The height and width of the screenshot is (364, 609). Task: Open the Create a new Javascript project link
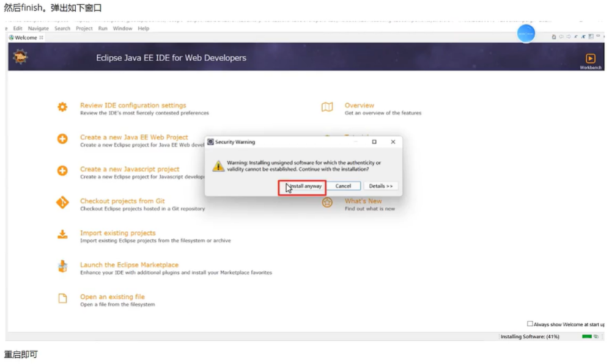130,169
